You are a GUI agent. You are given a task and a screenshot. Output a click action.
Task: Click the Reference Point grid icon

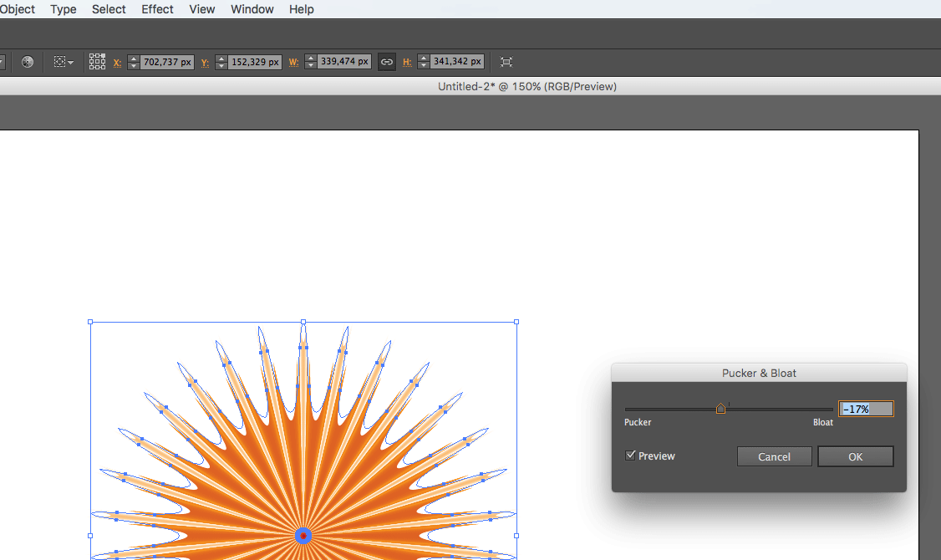point(97,62)
